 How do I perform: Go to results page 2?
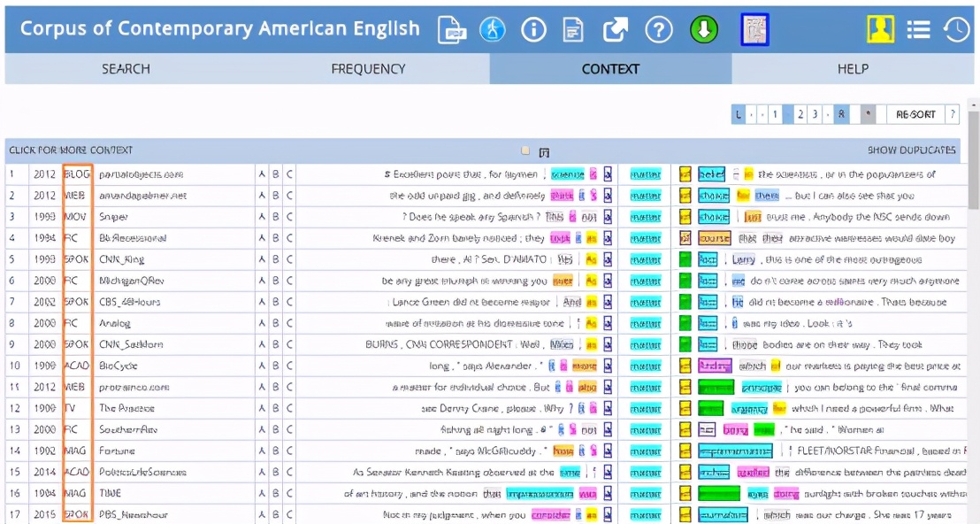(800, 114)
